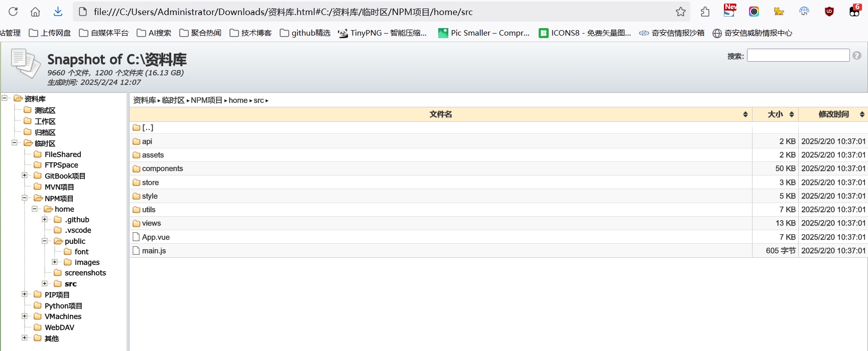
Task: Expand the src tree node
Action: [45, 283]
